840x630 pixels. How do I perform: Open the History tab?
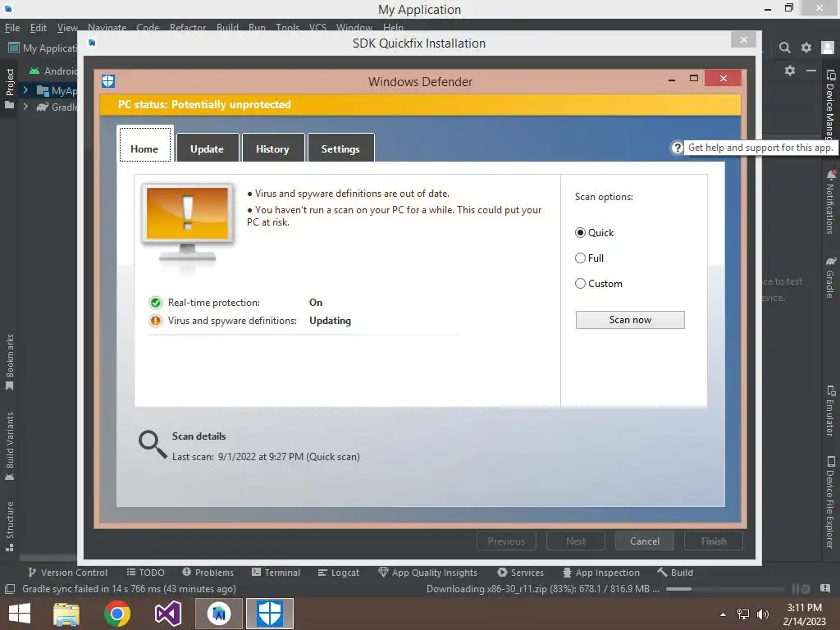click(272, 148)
